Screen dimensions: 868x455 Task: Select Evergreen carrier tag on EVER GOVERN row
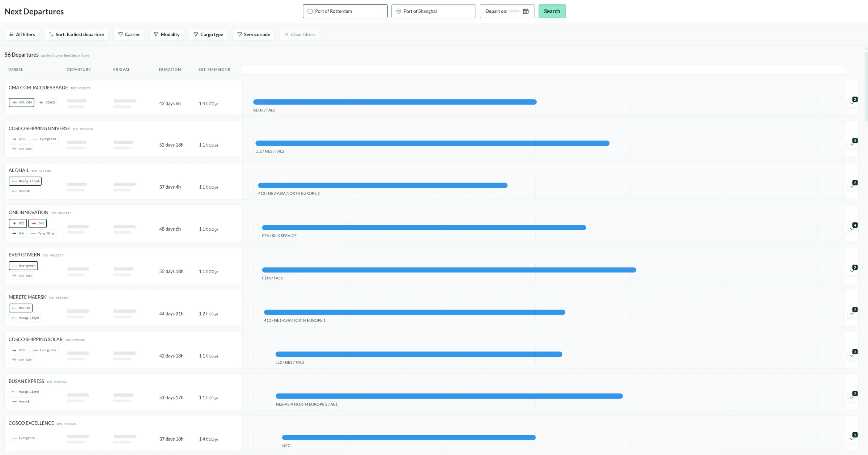pyautogui.click(x=24, y=266)
